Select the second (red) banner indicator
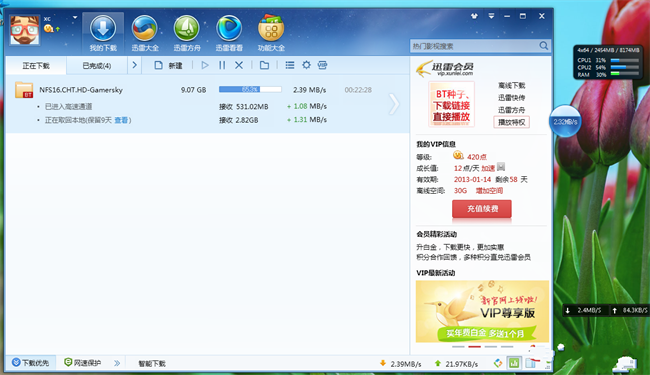The image size is (650, 375). click(x=475, y=346)
